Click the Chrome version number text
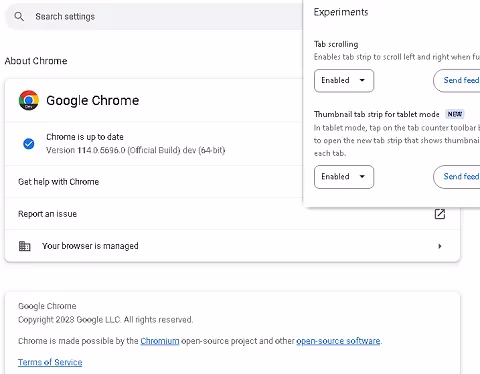 (x=135, y=150)
